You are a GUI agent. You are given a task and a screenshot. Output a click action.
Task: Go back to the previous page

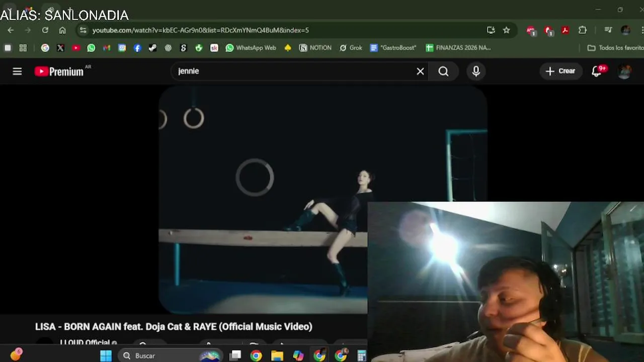click(11, 30)
